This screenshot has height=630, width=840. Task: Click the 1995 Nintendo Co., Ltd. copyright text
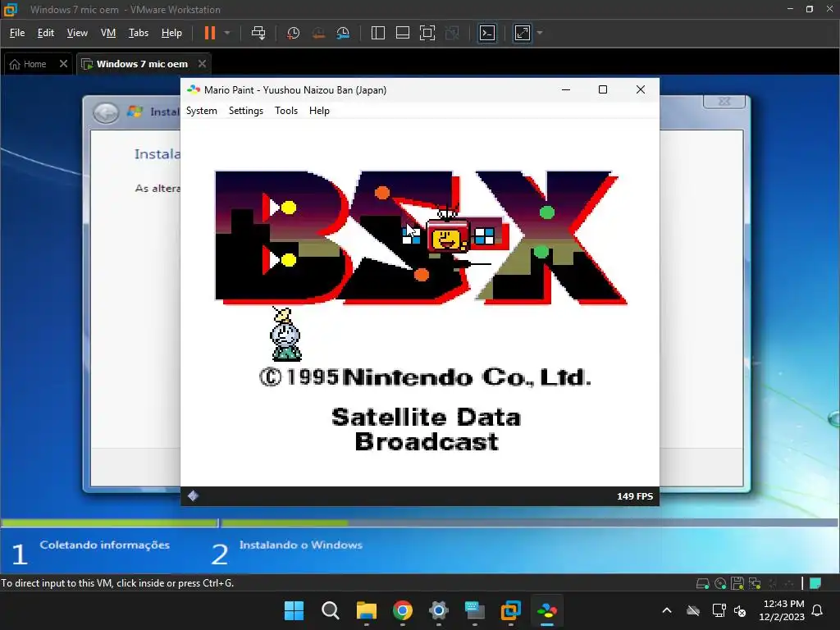tap(425, 377)
